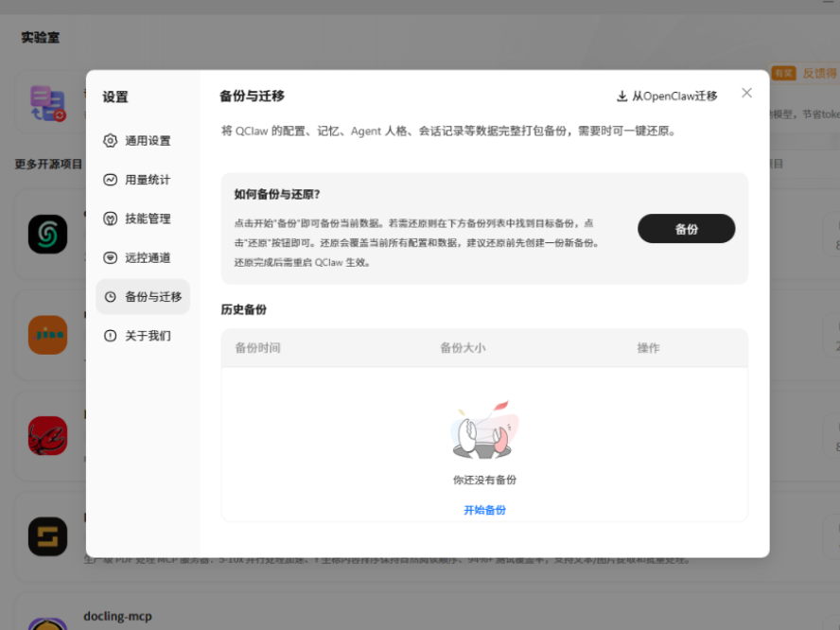
Task: Click the 历史备份 heading
Action: click(x=244, y=309)
